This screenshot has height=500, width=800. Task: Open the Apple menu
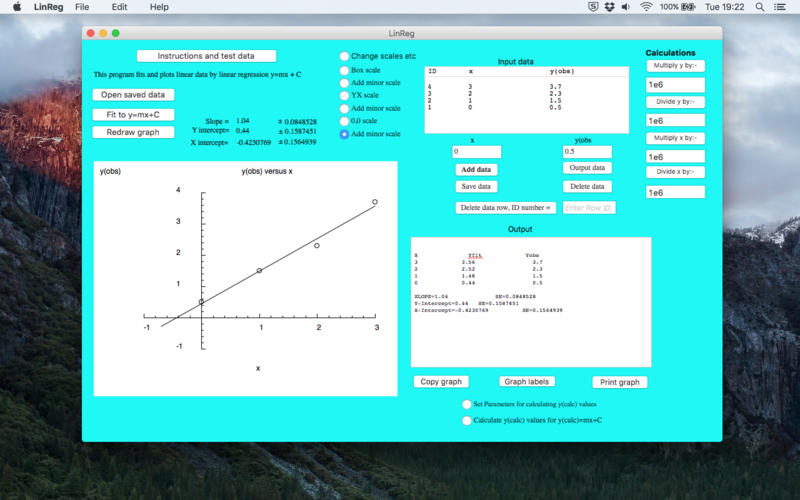pos(15,7)
